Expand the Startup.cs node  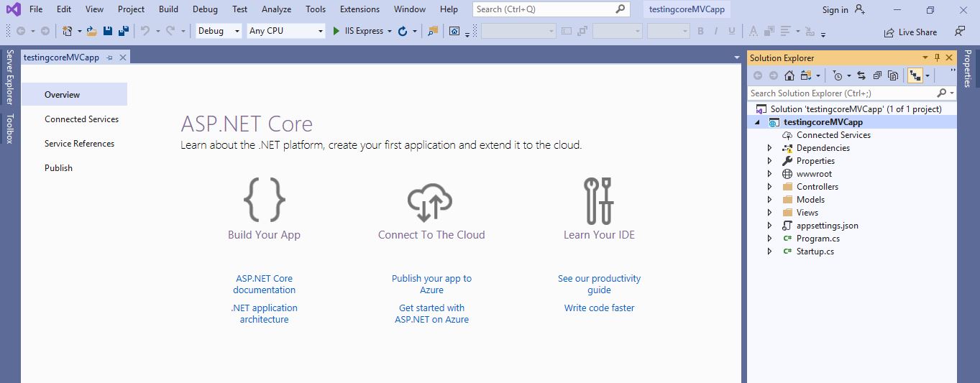pyautogui.click(x=769, y=252)
